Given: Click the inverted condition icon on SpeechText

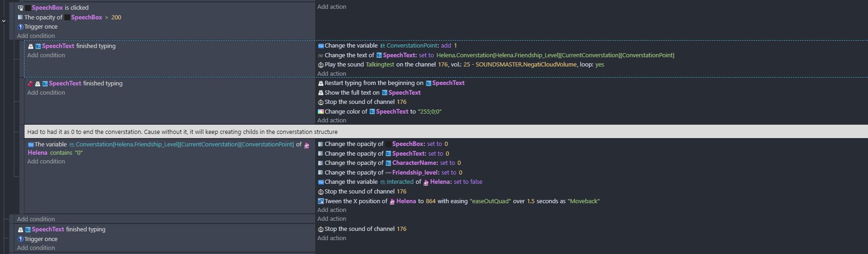Looking at the screenshot, I should point(31,84).
